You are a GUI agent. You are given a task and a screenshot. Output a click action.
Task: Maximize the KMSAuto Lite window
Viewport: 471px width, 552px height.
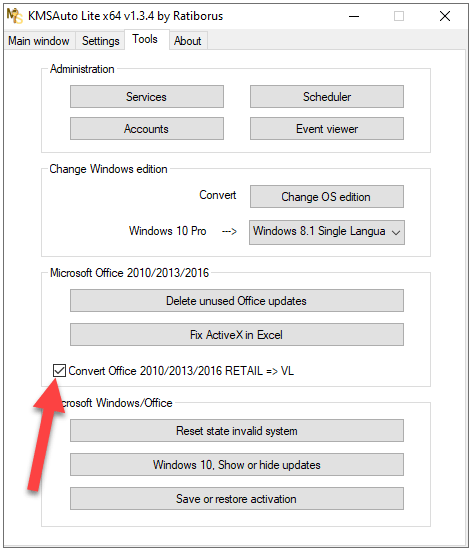399,16
